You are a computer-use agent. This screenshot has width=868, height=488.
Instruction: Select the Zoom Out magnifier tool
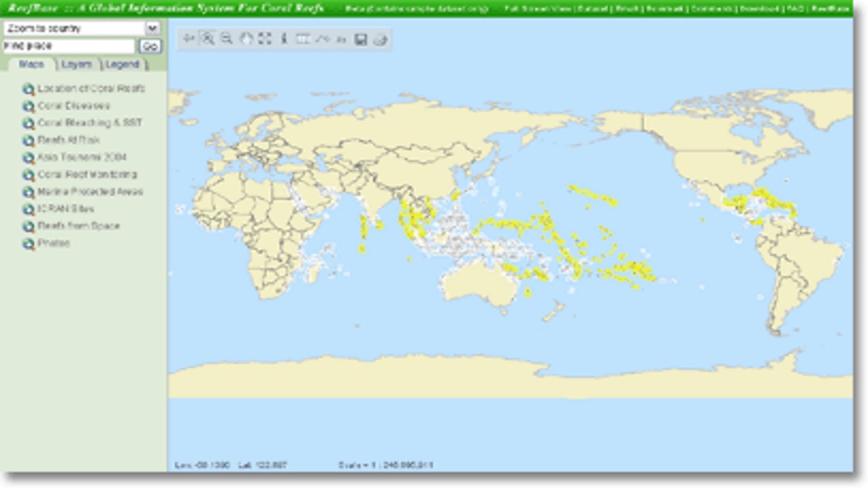(x=226, y=39)
